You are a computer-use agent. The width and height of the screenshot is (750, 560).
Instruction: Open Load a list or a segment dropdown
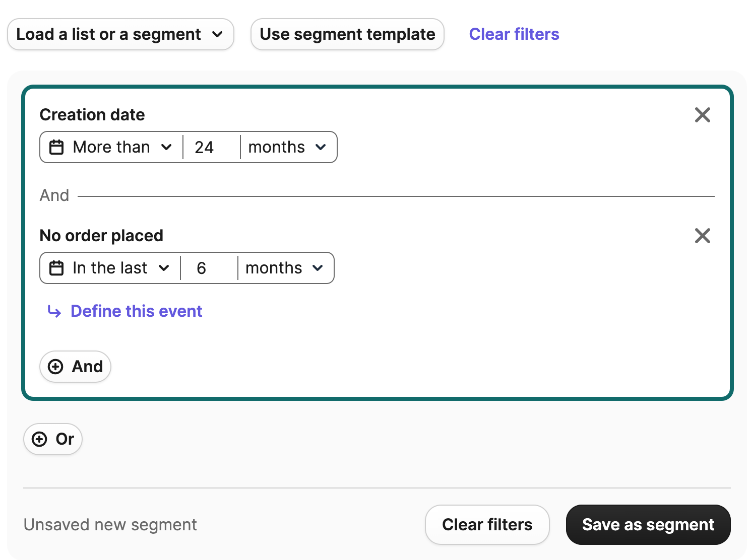point(120,34)
